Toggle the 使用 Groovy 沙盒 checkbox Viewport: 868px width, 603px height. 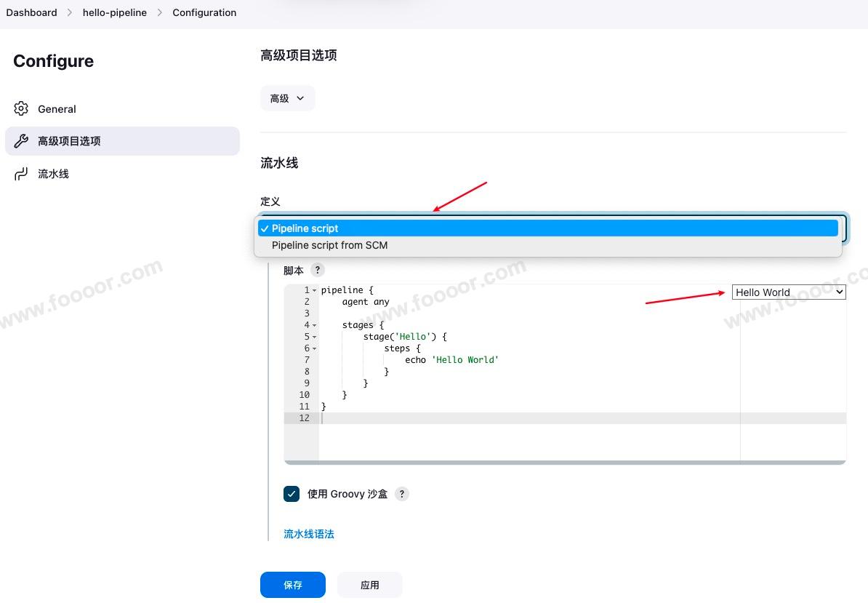(x=292, y=494)
